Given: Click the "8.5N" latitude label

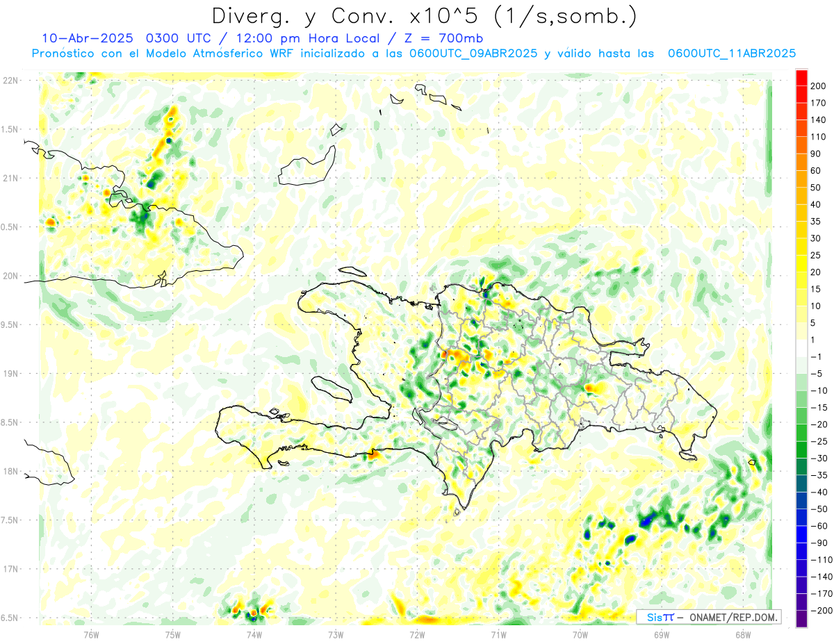Looking at the screenshot, I should [10, 422].
